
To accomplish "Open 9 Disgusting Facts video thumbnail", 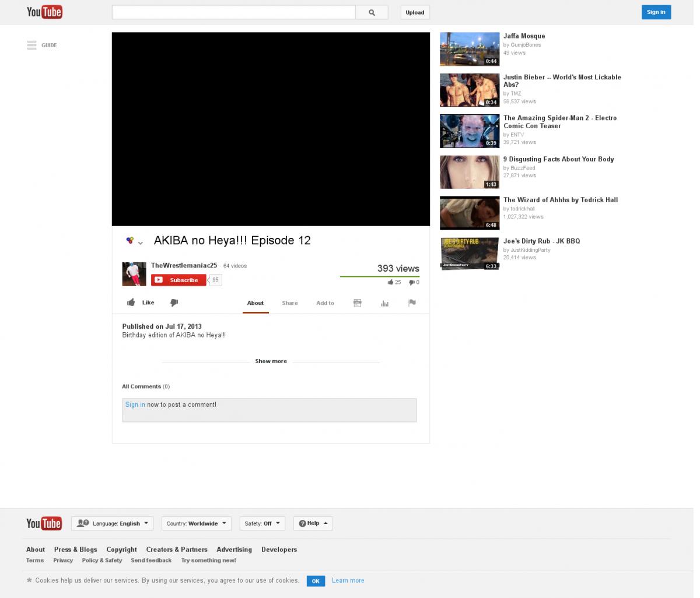I will (470, 172).
